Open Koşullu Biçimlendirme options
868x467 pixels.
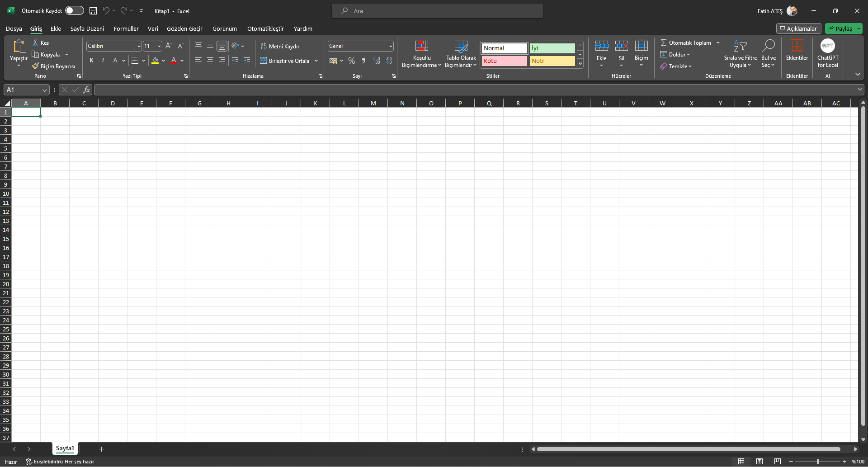click(421, 53)
